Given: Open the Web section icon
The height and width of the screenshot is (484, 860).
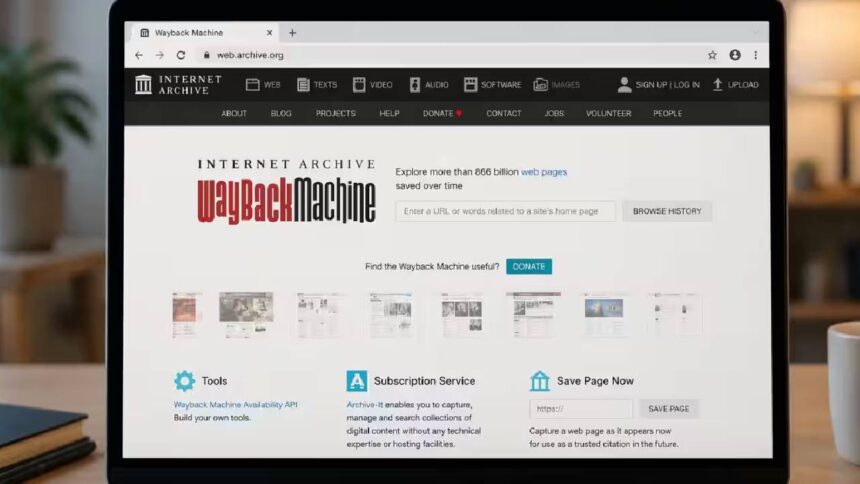Looking at the screenshot, I should (x=252, y=85).
